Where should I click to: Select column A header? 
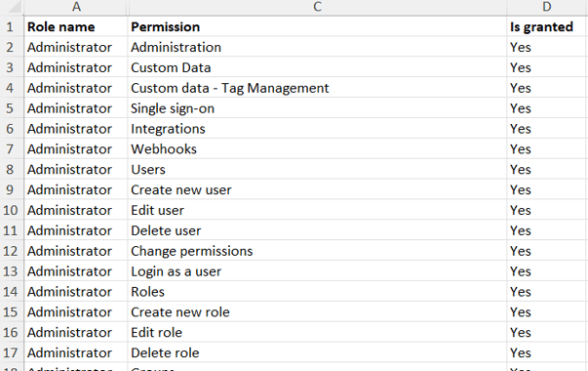click(x=76, y=7)
